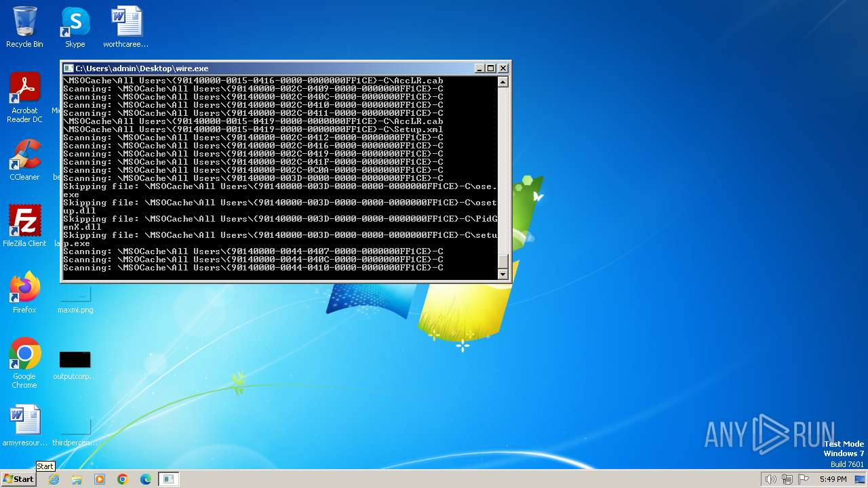
Task: Open FileZilla Client desktop shortcut
Action: point(24,226)
